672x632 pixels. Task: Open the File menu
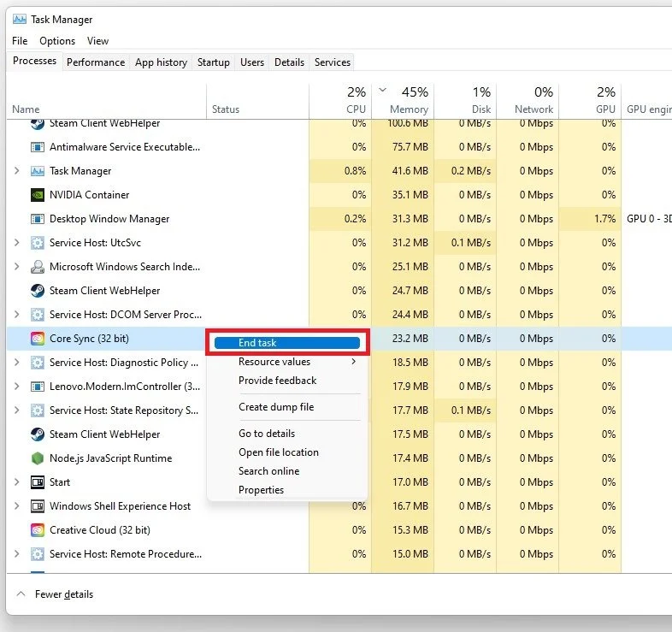pos(20,41)
